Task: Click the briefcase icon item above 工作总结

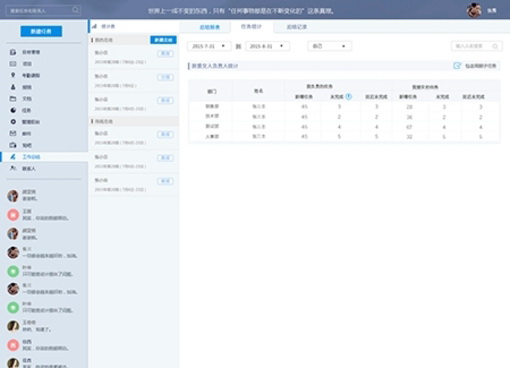Action: (13, 145)
